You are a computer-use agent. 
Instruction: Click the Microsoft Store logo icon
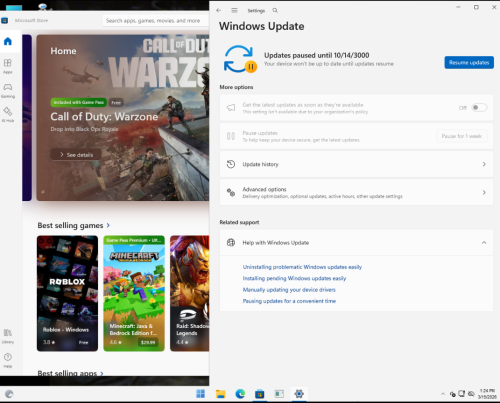[5, 21]
